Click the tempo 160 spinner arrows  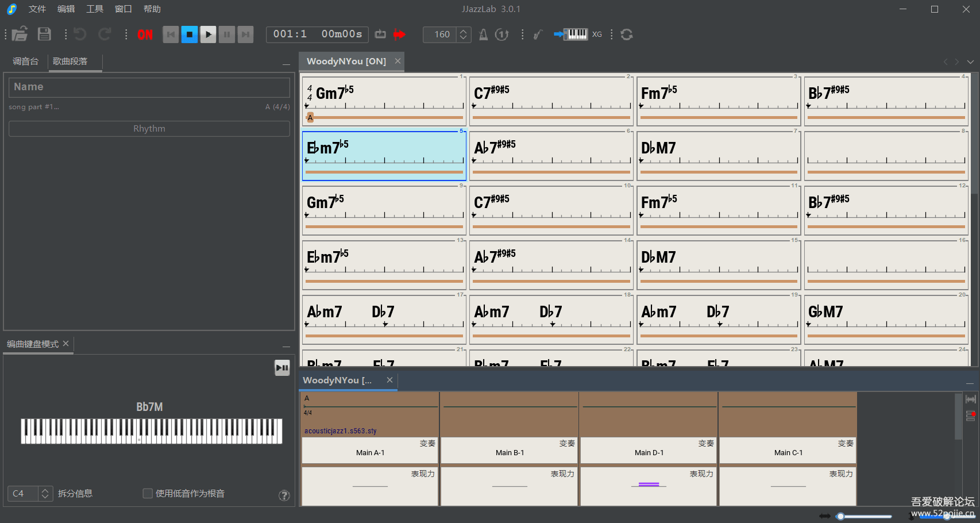pyautogui.click(x=464, y=34)
